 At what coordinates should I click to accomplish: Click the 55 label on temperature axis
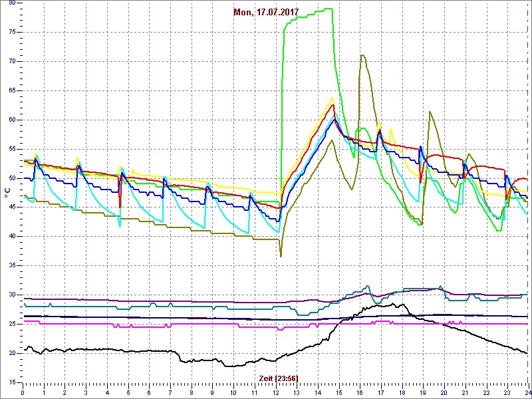(x=12, y=149)
